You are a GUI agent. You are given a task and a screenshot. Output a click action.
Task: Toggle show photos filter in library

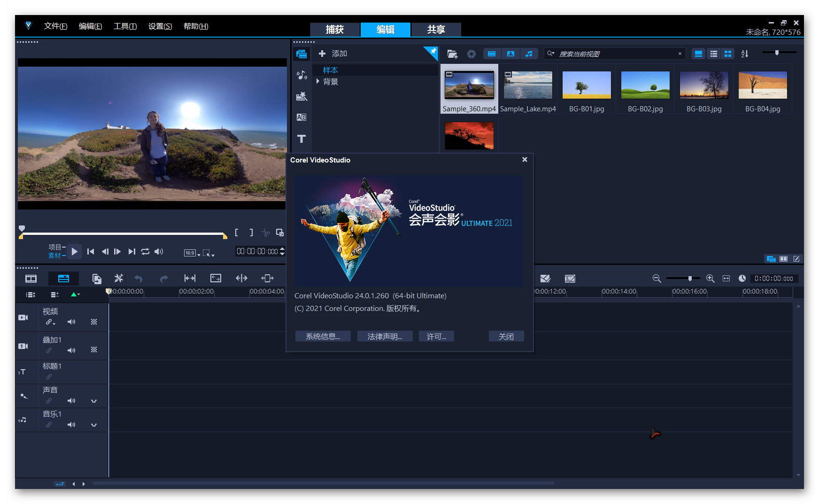click(510, 54)
